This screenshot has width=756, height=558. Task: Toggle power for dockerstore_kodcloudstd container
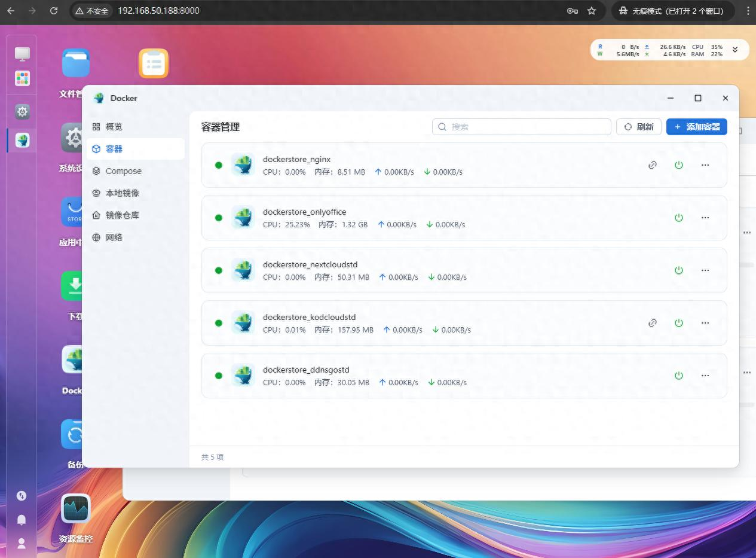(x=679, y=323)
